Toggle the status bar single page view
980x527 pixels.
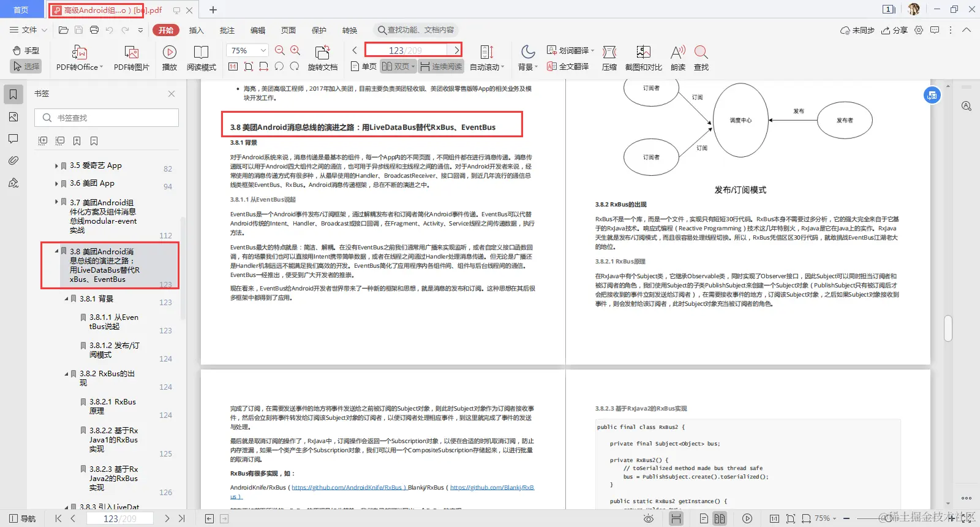(x=704, y=518)
